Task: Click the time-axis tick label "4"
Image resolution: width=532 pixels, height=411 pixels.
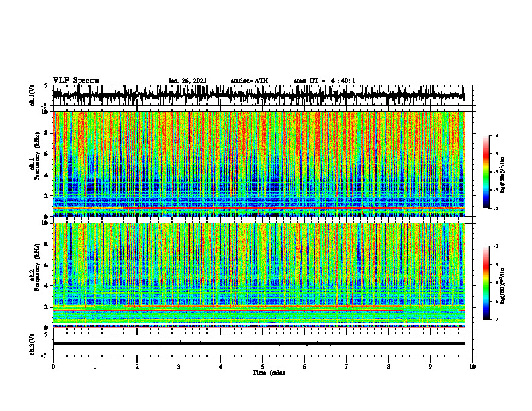Action: point(221,367)
